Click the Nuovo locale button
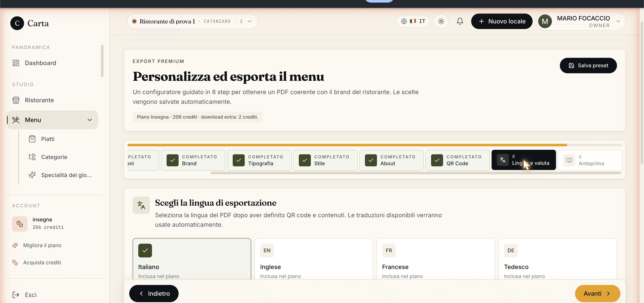Viewport: 644px width, 303px height. [x=502, y=21]
